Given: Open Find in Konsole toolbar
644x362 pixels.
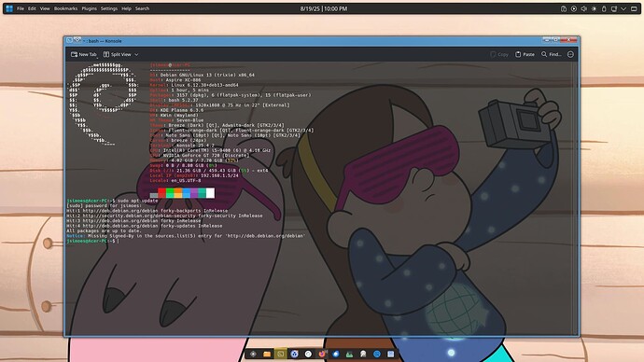Looking at the screenshot, I should [x=551, y=54].
